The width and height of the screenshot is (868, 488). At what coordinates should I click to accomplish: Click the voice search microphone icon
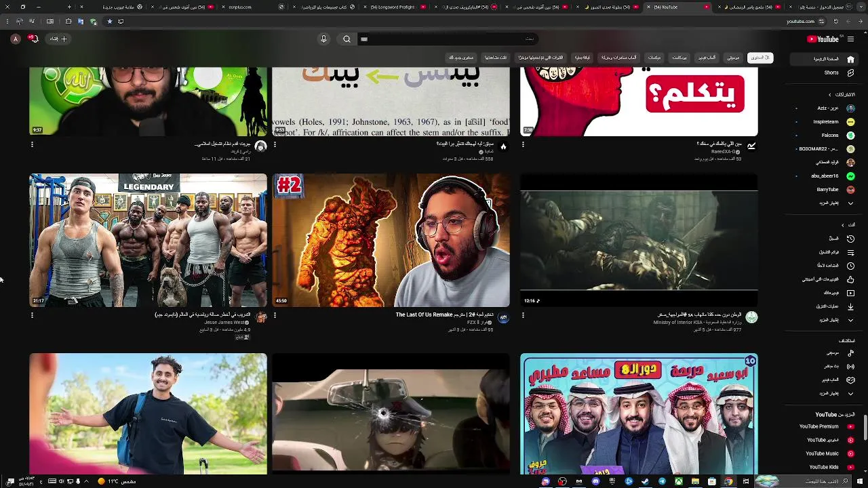pyautogui.click(x=323, y=39)
